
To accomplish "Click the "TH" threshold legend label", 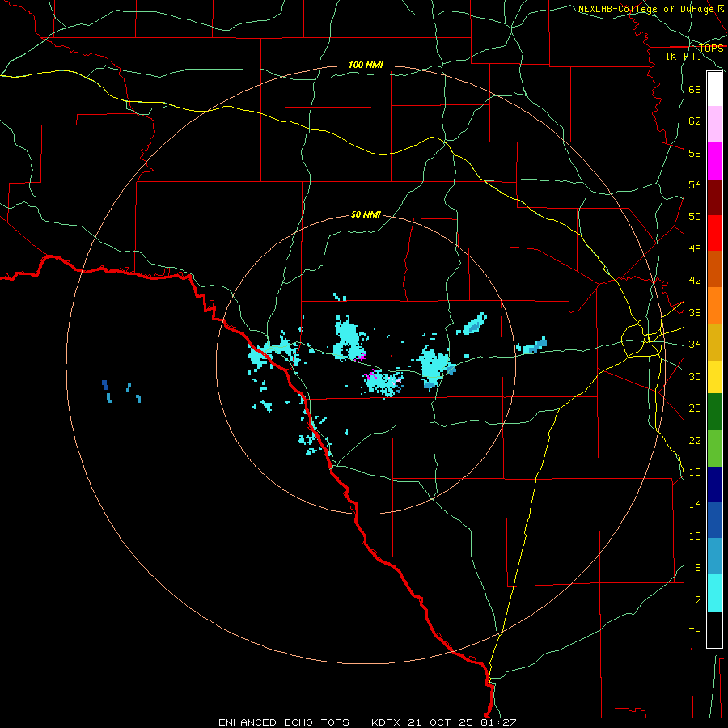I will (x=695, y=631).
